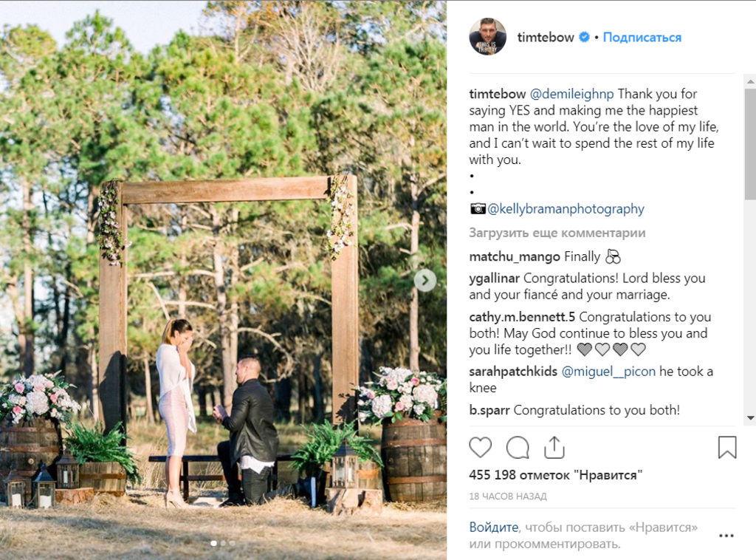Open the three-dots more options menu
Viewport: 756px width, 560px height.
click(726, 536)
